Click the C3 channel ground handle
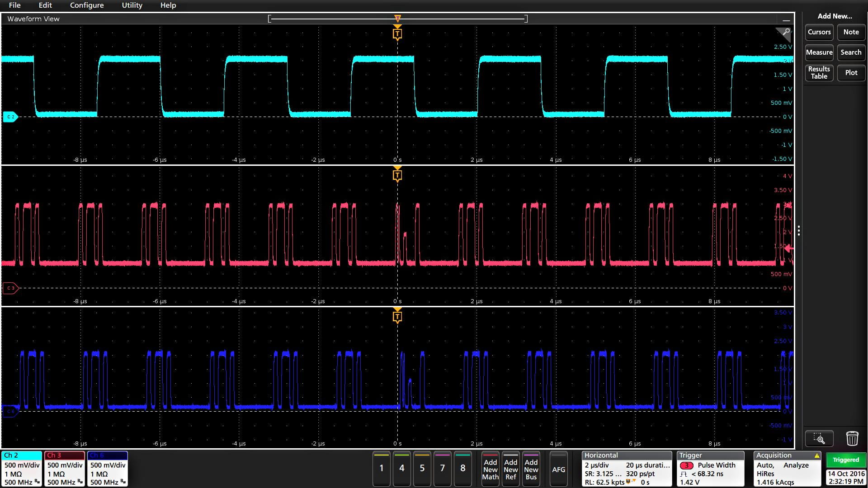The image size is (868, 488). point(10,288)
